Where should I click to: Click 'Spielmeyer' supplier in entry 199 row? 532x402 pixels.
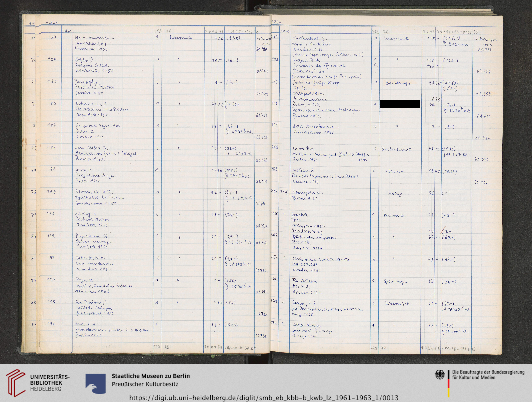(398, 83)
